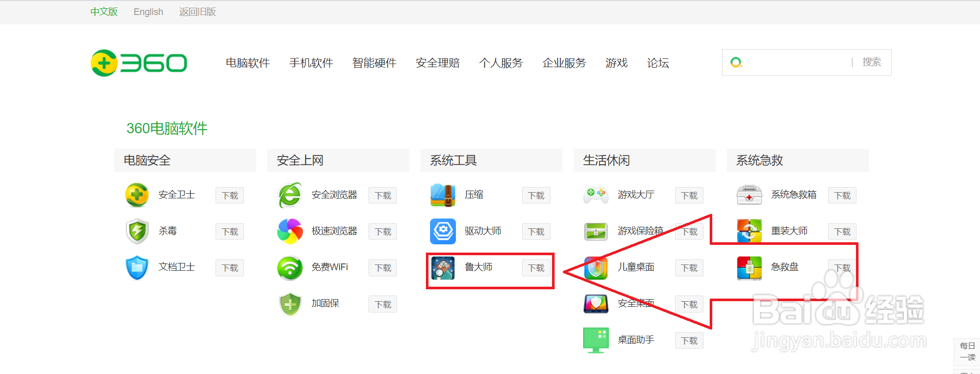
Task: Download 压缩
Action: pos(536,195)
